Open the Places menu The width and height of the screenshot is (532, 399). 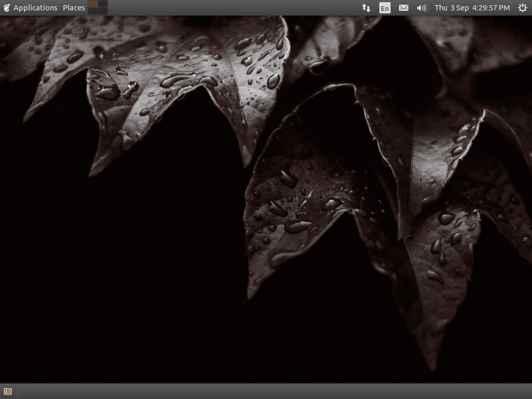click(x=74, y=8)
